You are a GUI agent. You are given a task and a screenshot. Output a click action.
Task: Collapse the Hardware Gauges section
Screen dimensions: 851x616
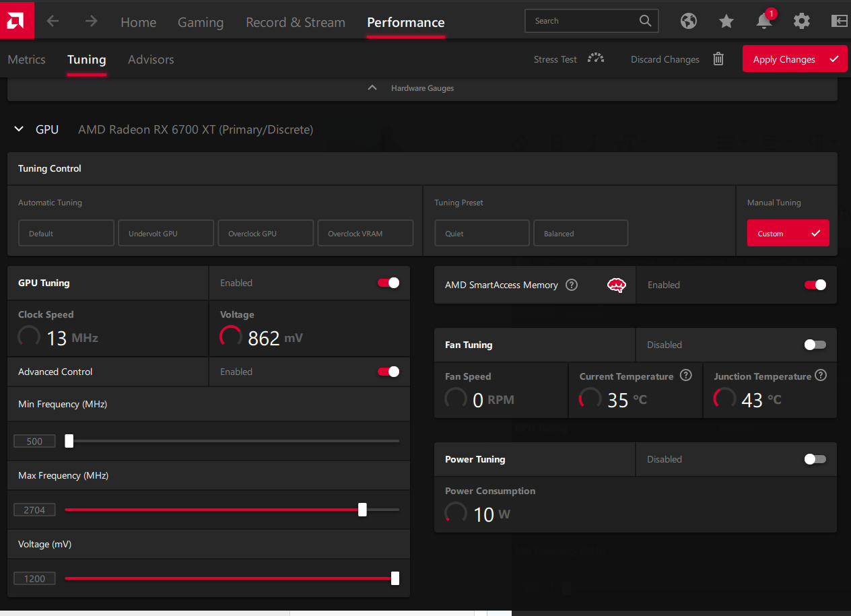pos(372,88)
